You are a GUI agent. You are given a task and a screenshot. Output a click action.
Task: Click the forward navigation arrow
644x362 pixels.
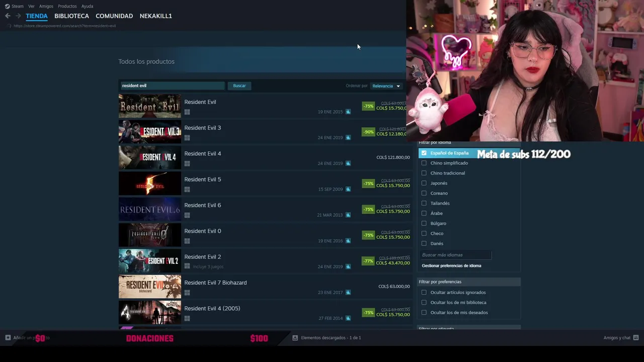pos(18,16)
